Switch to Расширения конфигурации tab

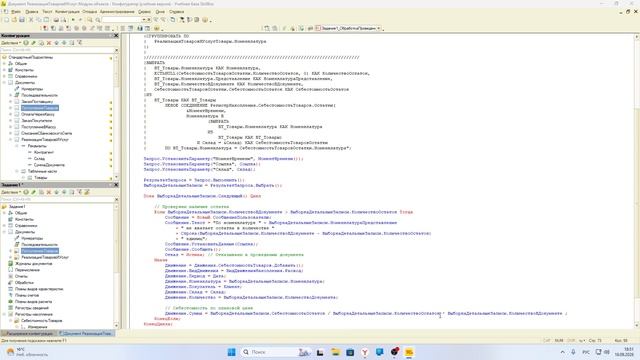(x=29, y=333)
